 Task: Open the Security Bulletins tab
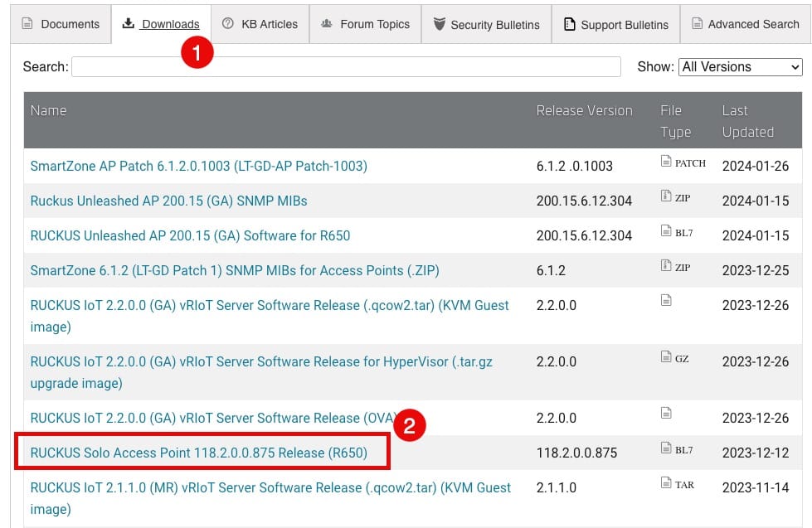click(x=486, y=24)
